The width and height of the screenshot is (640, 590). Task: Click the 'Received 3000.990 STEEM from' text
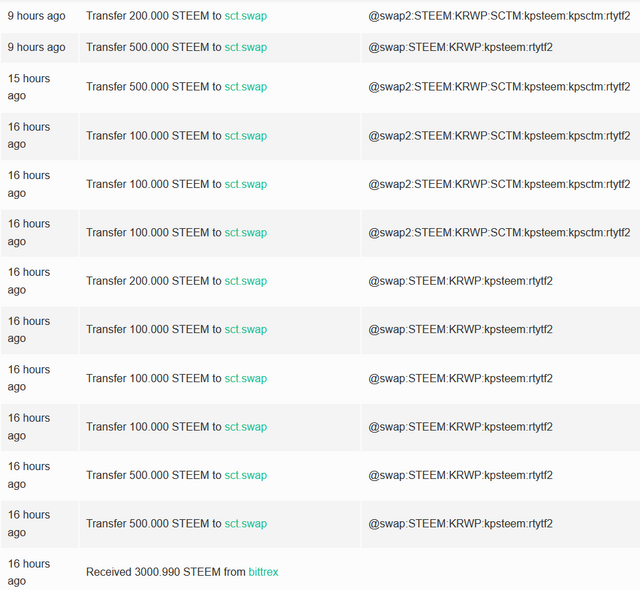[x=166, y=572]
